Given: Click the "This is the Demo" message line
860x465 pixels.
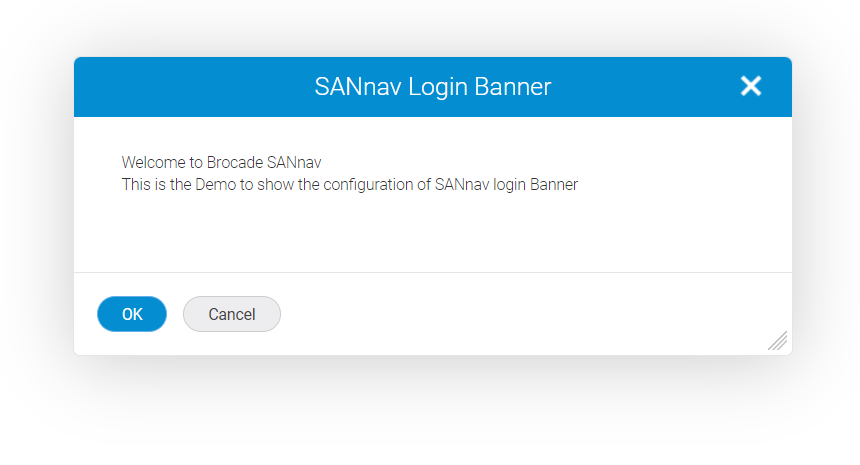Looking at the screenshot, I should coord(349,184).
